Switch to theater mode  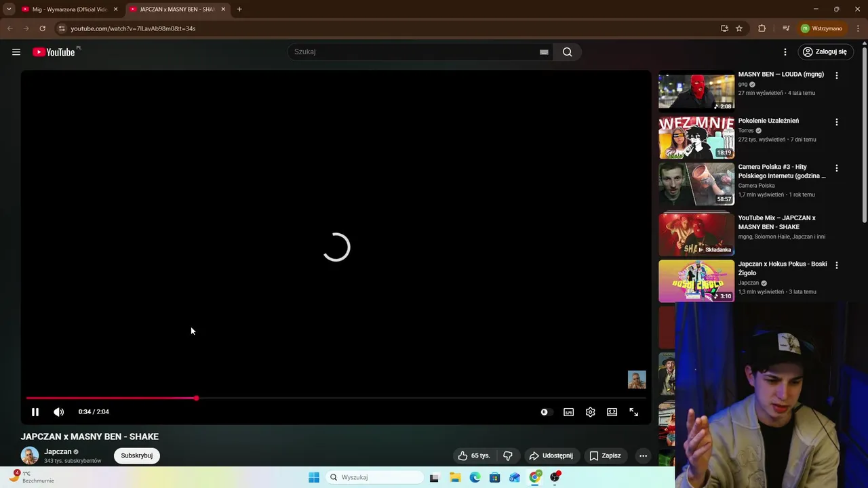612,412
